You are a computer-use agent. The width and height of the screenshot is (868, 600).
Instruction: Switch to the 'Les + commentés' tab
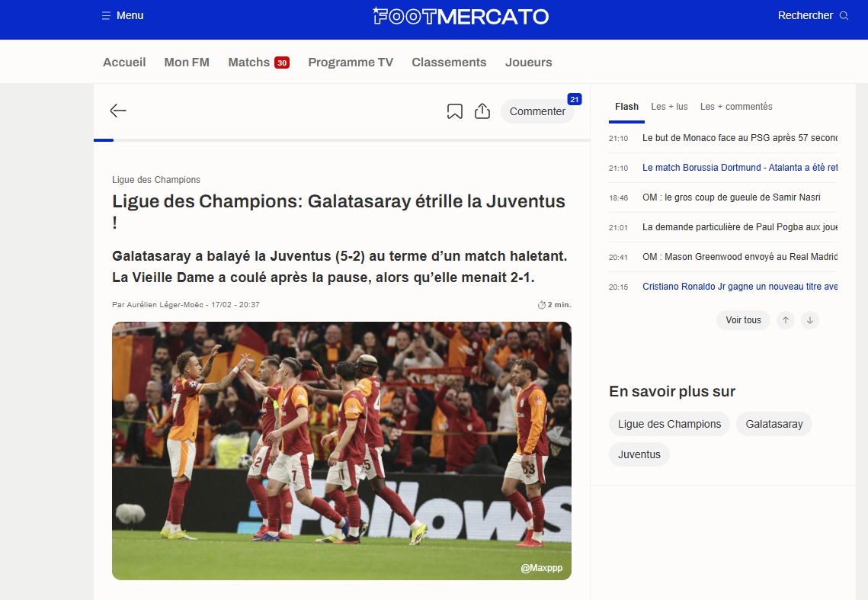click(x=735, y=106)
